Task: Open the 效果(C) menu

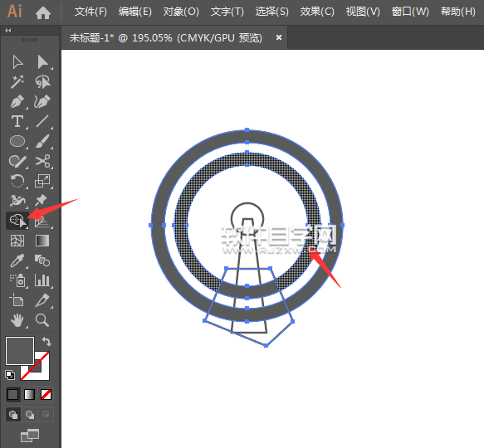Action: [x=317, y=12]
